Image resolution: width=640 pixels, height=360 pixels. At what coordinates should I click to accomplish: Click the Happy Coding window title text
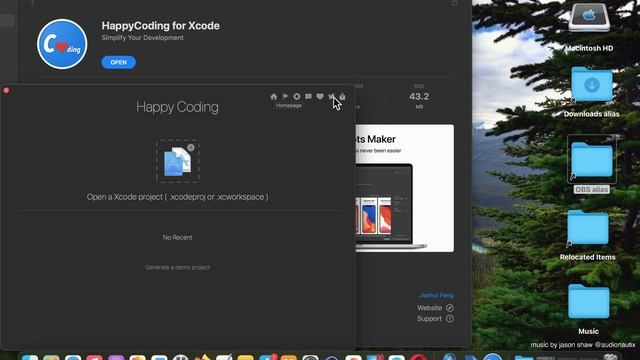[x=177, y=107]
